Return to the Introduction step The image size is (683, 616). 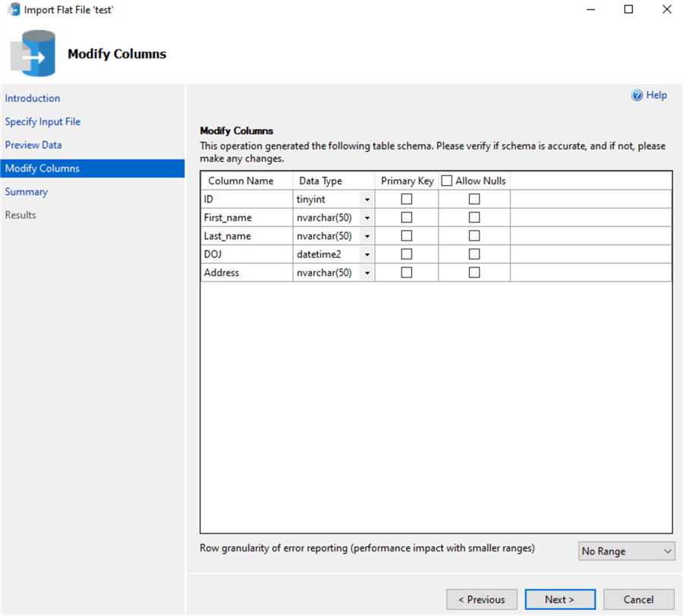(x=32, y=98)
